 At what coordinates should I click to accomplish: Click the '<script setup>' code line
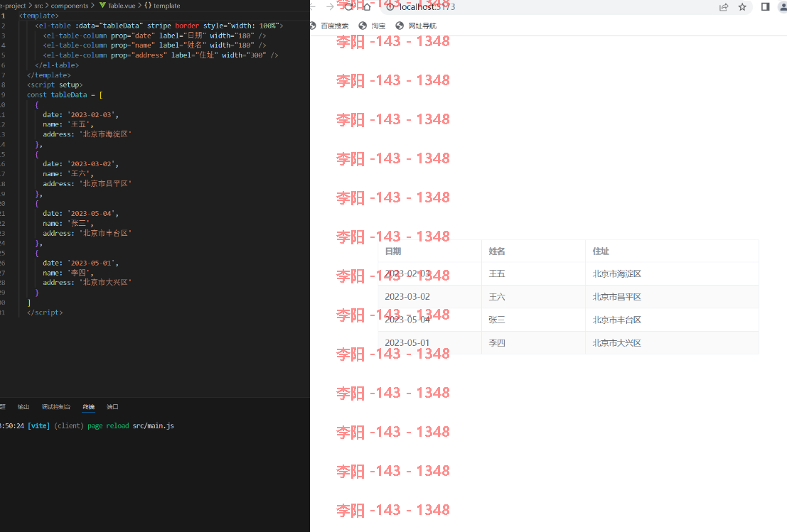pos(55,85)
